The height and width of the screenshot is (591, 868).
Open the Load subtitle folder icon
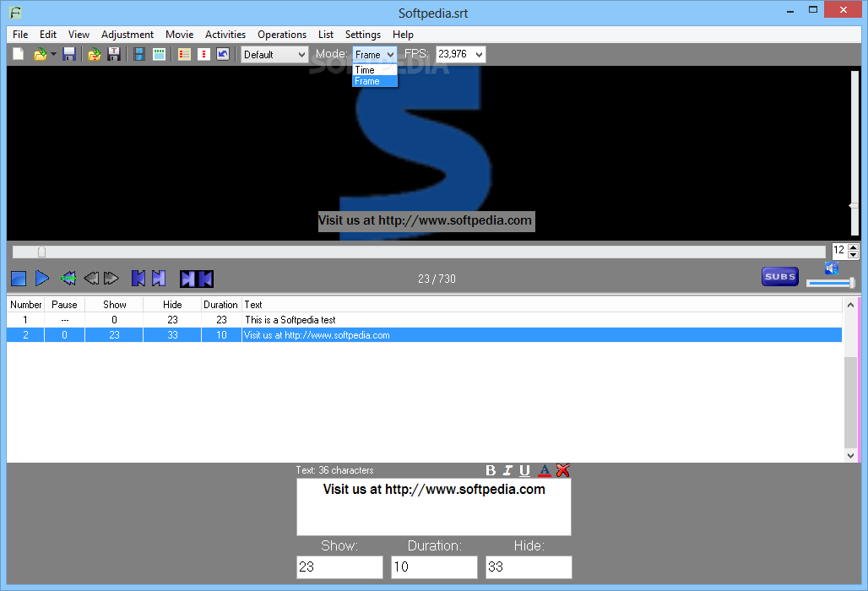(40, 54)
